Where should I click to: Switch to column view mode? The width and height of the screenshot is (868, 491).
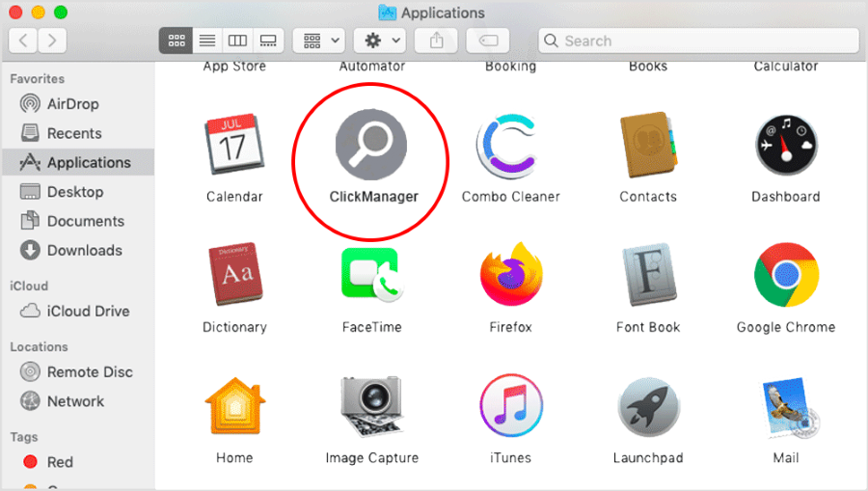237,41
